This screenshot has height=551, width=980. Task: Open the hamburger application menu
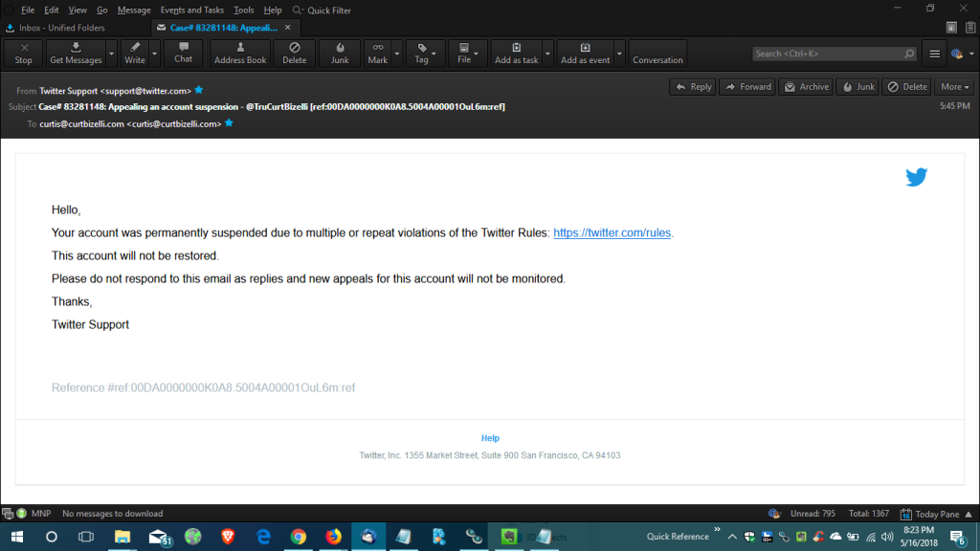[935, 54]
